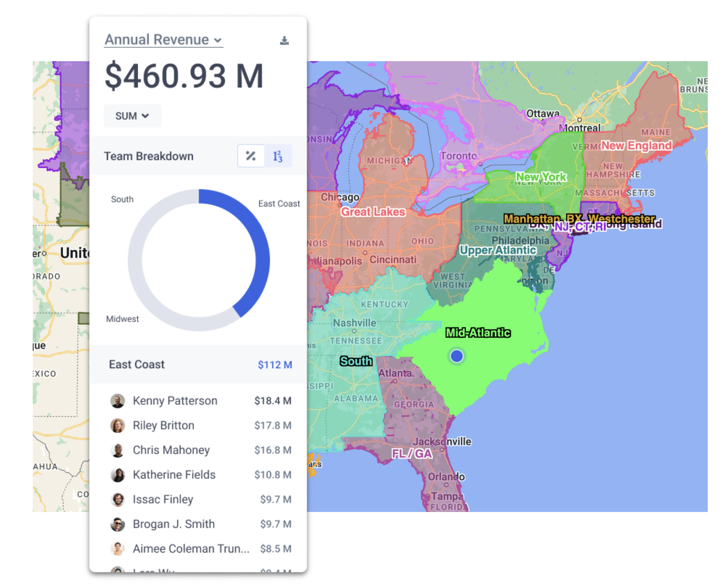Click Chris Mahoney's avatar
This screenshot has height=587, width=728.
pos(117,450)
